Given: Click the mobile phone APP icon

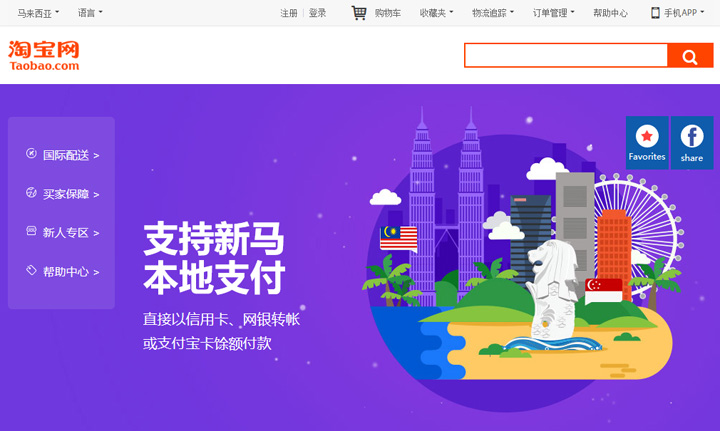Looking at the screenshot, I should [x=655, y=13].
